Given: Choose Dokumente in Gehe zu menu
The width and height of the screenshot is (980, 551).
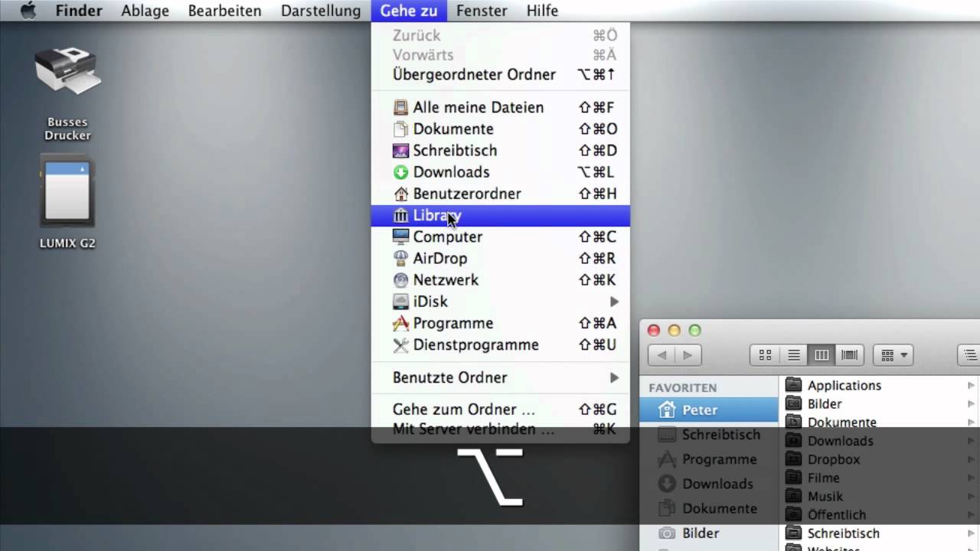Looking at the screenshot, I should 501,129.
